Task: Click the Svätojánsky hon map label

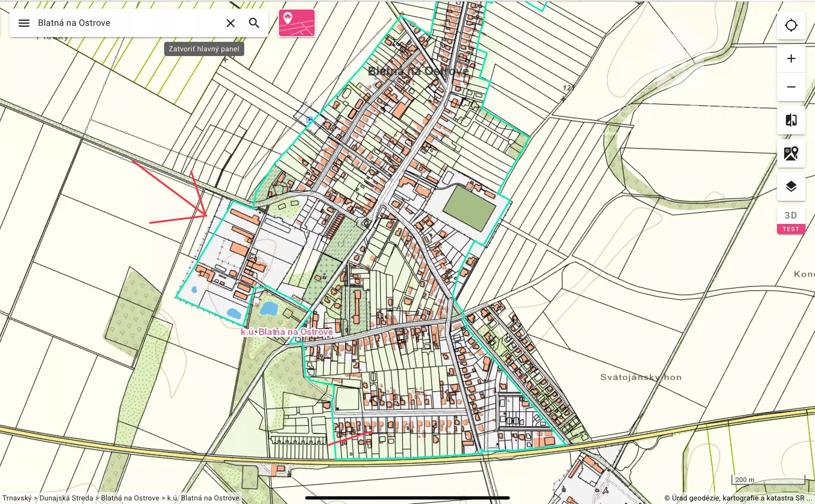Action: coord(641,377)
